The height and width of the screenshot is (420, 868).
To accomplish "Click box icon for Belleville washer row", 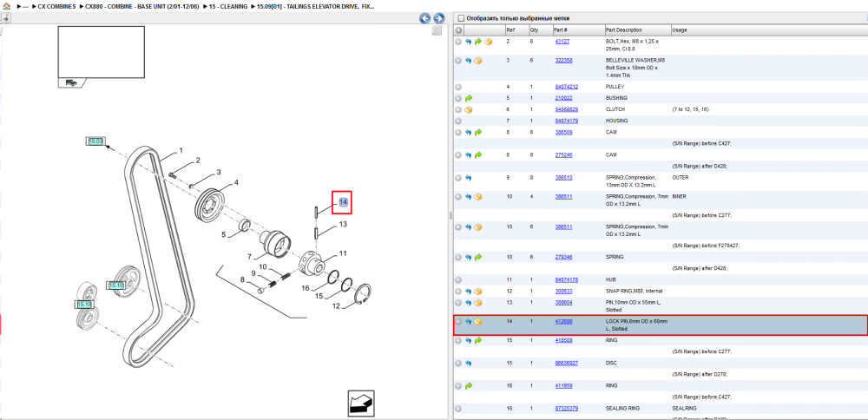I will (478, 61).
